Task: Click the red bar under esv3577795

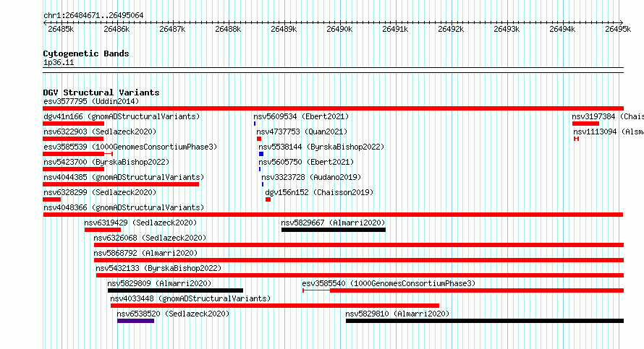Action: pyautogui.click(x=333, y=108)
